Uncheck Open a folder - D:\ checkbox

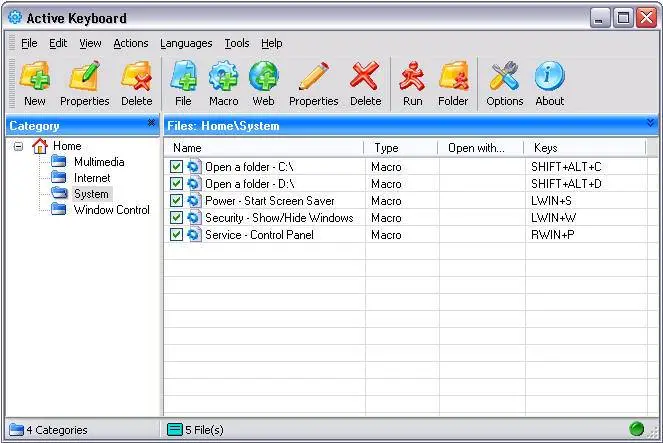click(x=176, y=183)
